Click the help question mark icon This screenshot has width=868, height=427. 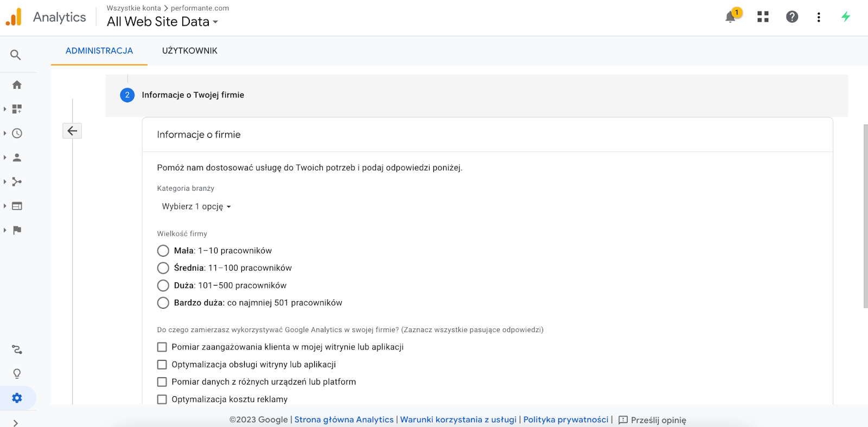coord(792,17)
